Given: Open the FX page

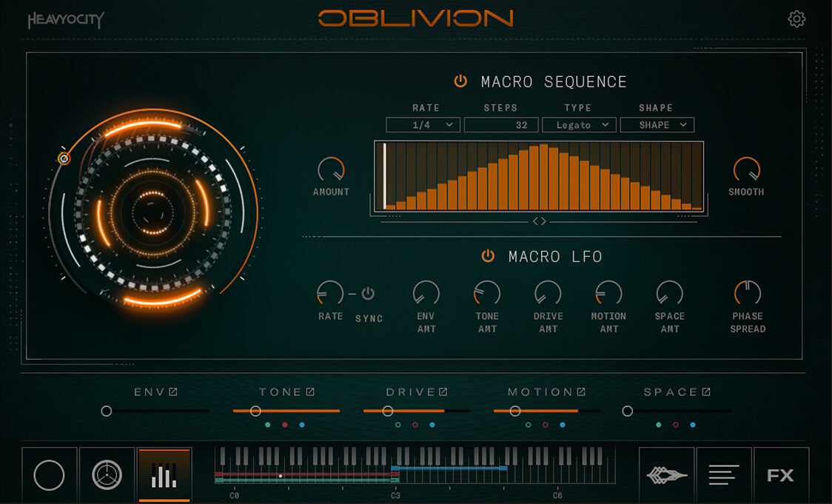Looking at the screenshot, I should (x=781, y=475).
